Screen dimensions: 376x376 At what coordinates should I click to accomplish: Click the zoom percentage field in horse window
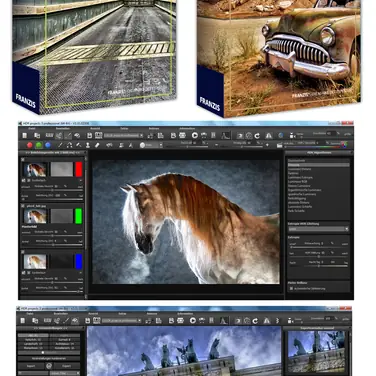tap(331, 133)
